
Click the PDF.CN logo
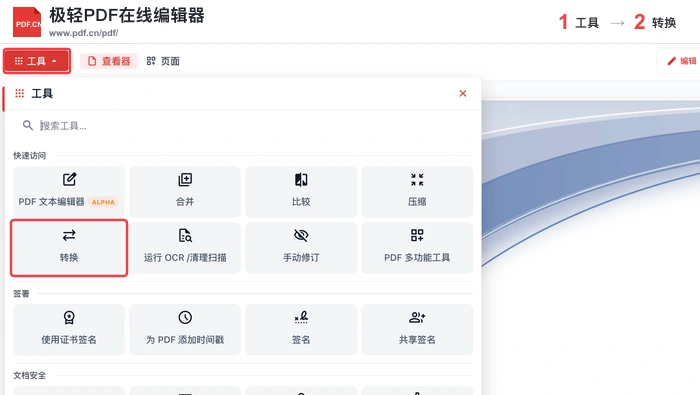[27, 22]
